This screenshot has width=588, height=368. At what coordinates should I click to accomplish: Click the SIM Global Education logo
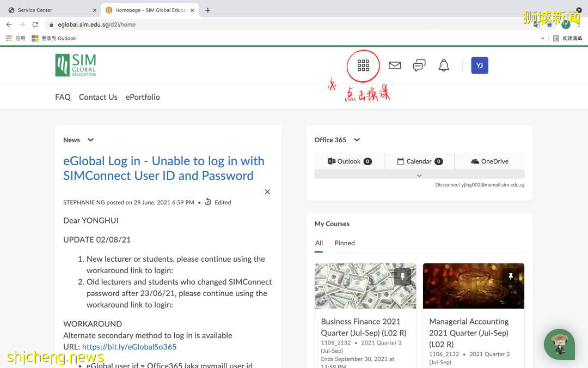[76, 65]
